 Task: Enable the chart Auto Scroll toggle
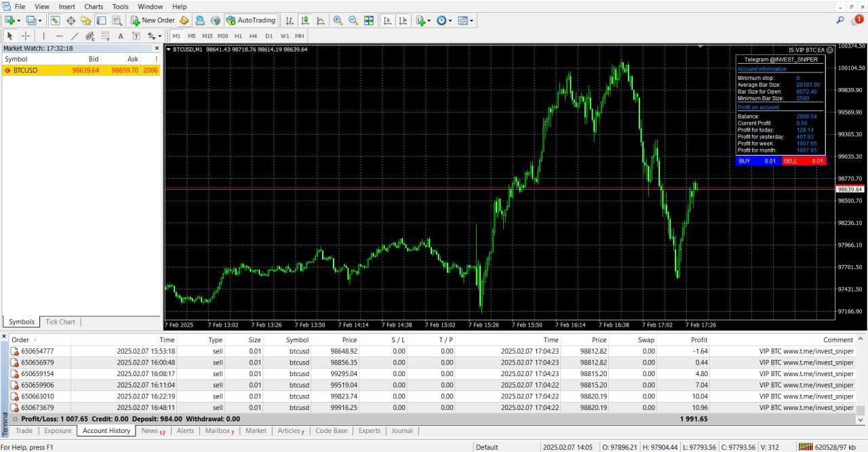pyautogui.click(x=388, y=20)
